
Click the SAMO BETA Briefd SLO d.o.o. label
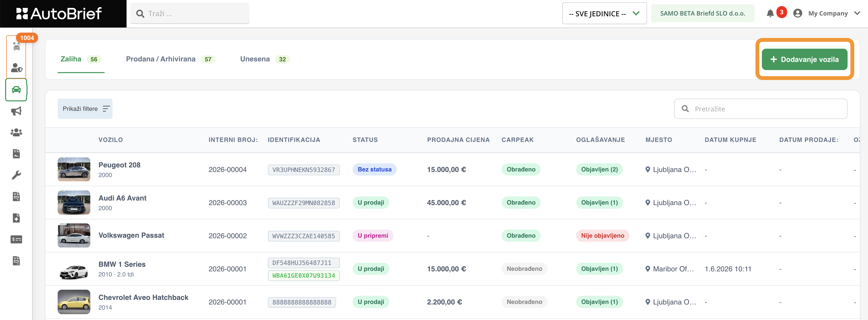[x=702, y=14]
